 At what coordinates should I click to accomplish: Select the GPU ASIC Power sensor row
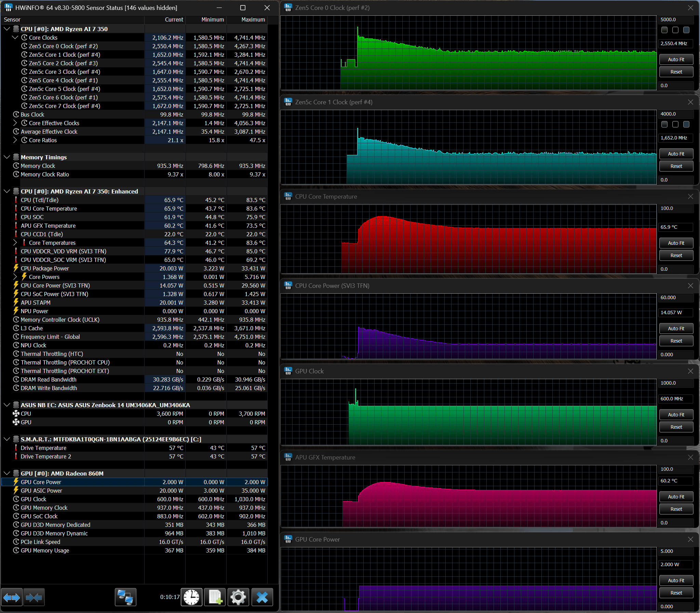pyautogui.click(x=41, y=491)
